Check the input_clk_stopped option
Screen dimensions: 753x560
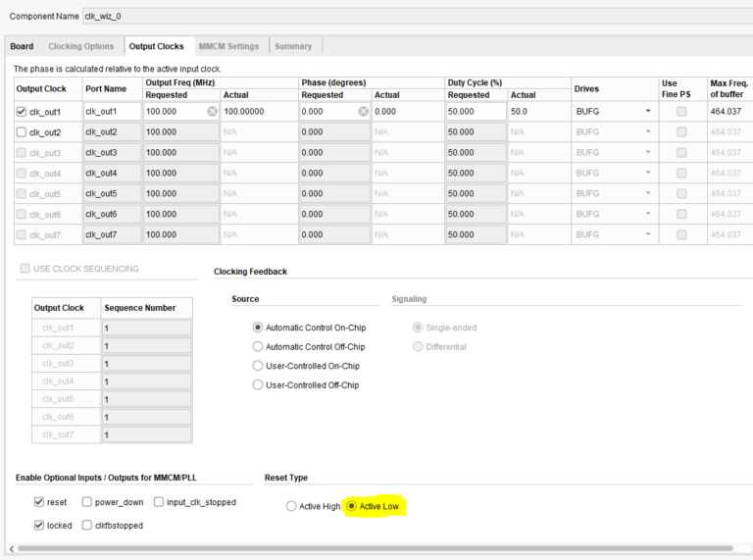(x=159, y=502)
